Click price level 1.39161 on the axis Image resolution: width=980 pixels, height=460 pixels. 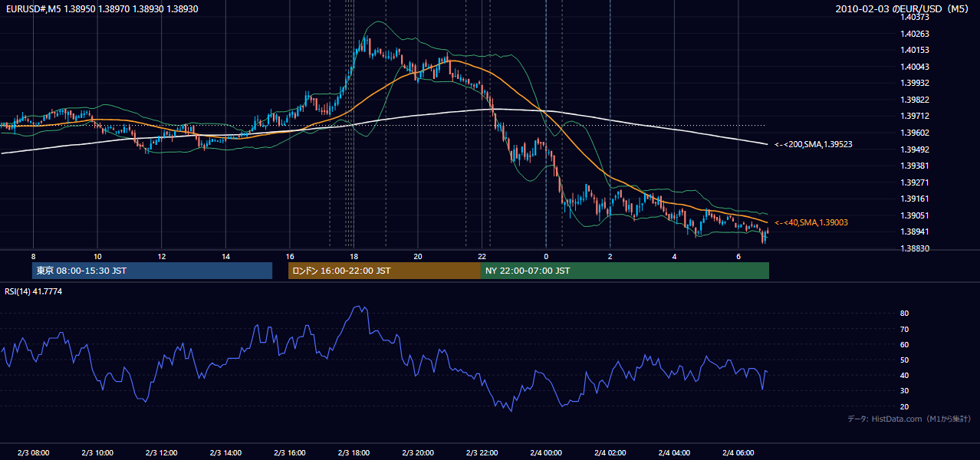[x=915, y=199]
